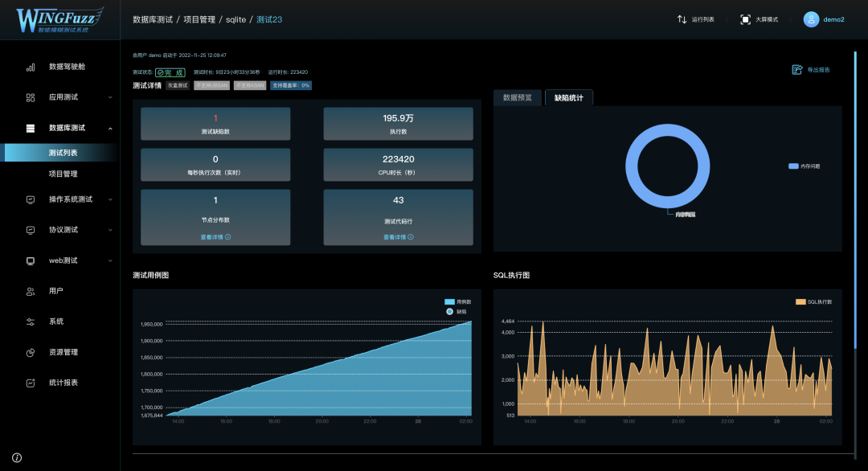Image resolution: width=868 pixels, height=471 pixels.
Task: Collapse the 数据库测试 menu chevron
Action: point(110,129)
